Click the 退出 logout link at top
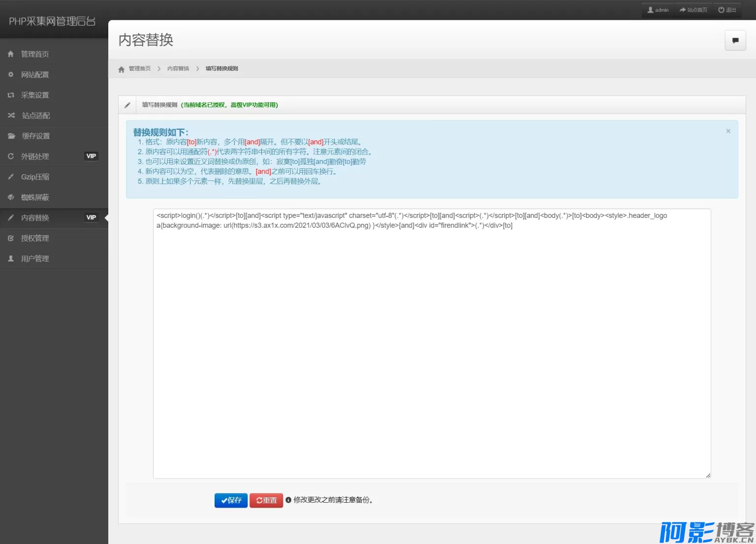The width and height of the screenshot is (756, 544). click(x=727, y=10)
